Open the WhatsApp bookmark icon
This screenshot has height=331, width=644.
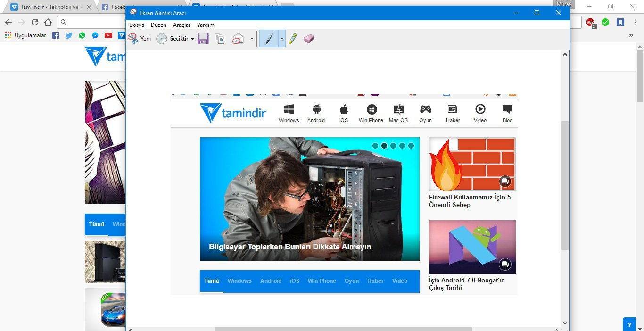point(82,35)
